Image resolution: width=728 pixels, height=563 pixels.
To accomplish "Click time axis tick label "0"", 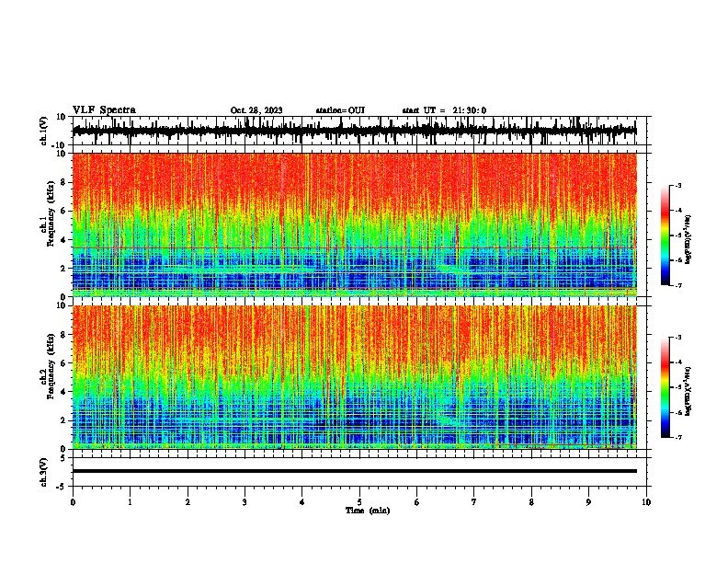I will [x=73, y=502].
